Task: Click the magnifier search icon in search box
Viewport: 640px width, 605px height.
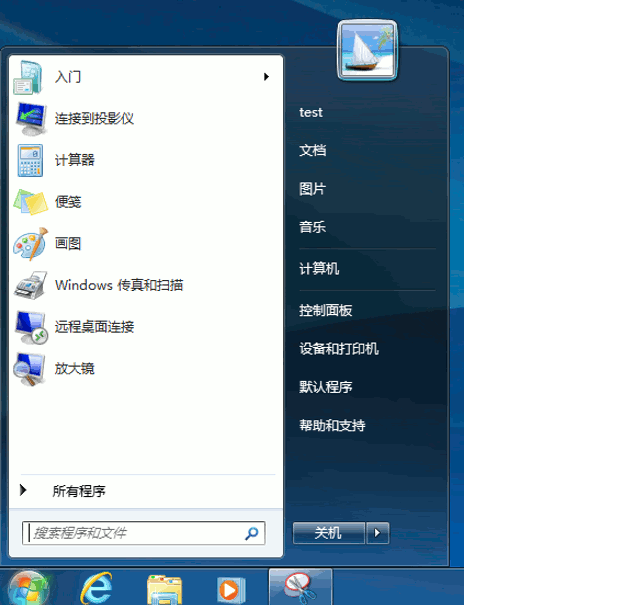Action: pos(251,533)
